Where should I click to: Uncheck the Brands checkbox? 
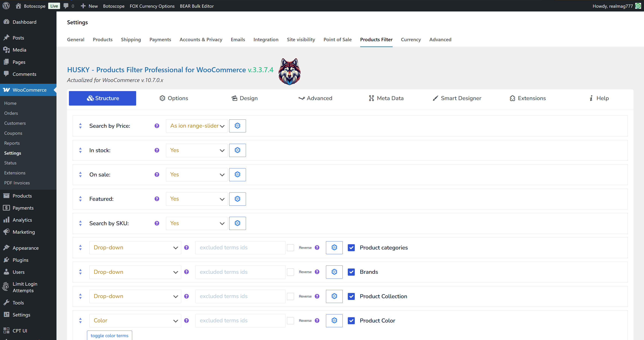pos(351,272)
